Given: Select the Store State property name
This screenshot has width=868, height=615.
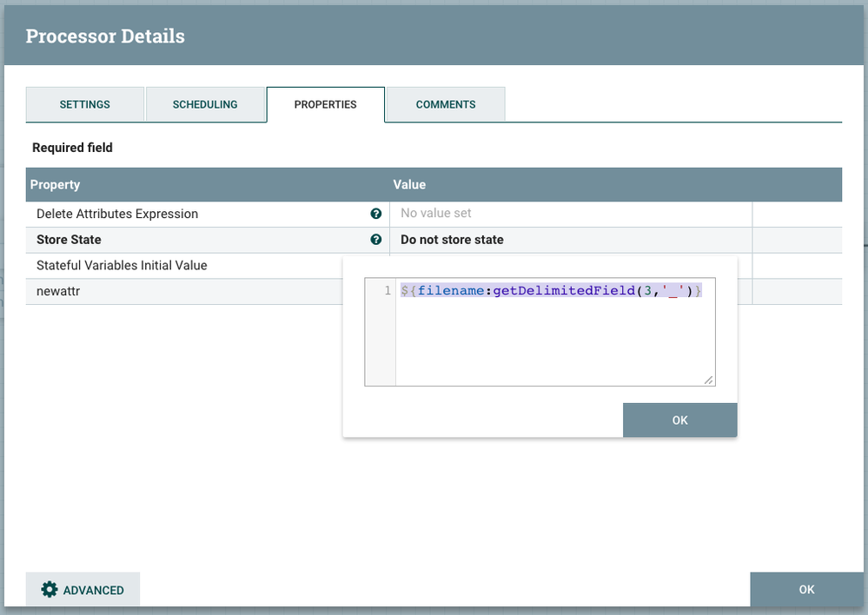Looking at the screenshot, I should (69, 240).
